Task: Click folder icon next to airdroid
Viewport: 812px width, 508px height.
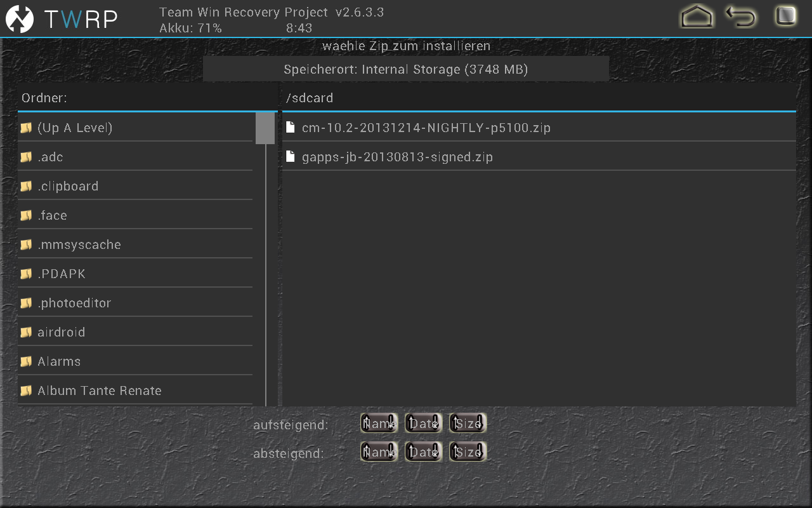Action: click(26, 332)
